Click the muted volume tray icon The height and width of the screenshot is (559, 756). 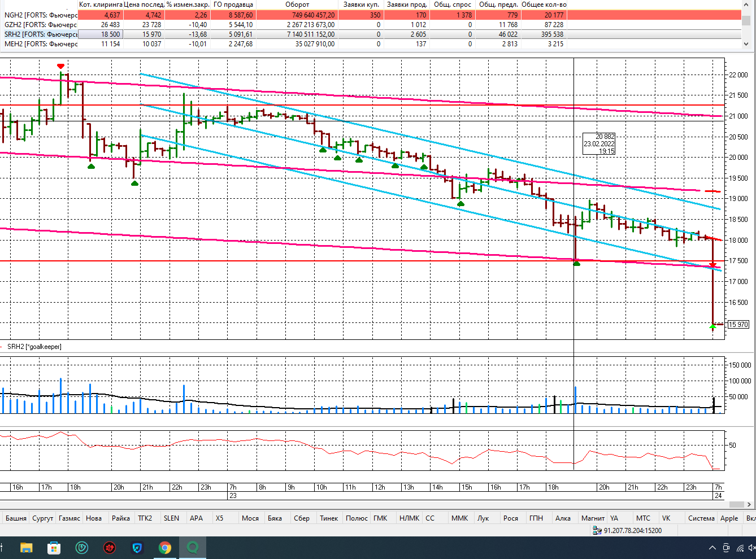(x=751, y=548)
